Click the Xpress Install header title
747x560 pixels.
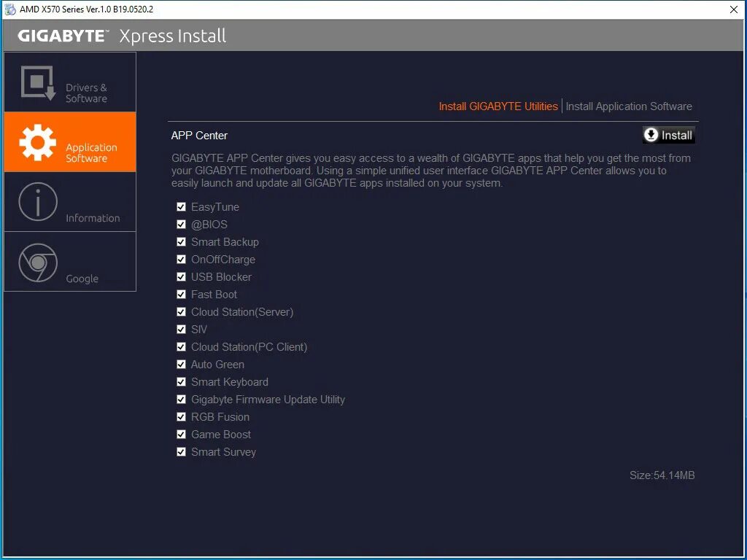(x=172, y=36)
